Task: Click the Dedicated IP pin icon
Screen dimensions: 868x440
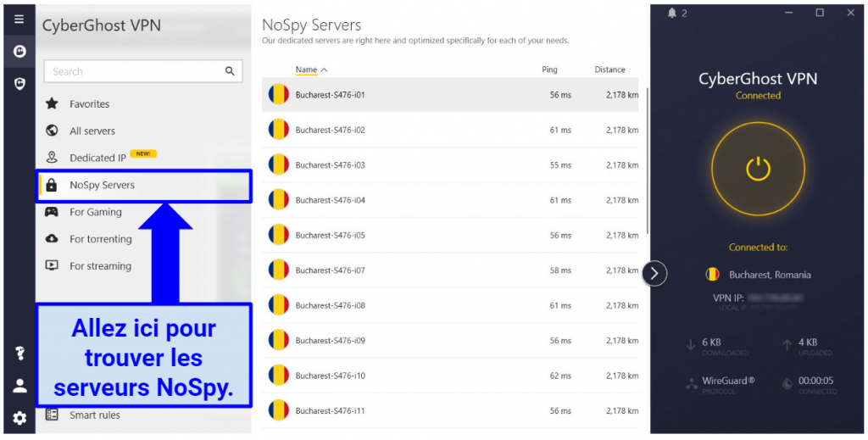Action: click(52, 157)
